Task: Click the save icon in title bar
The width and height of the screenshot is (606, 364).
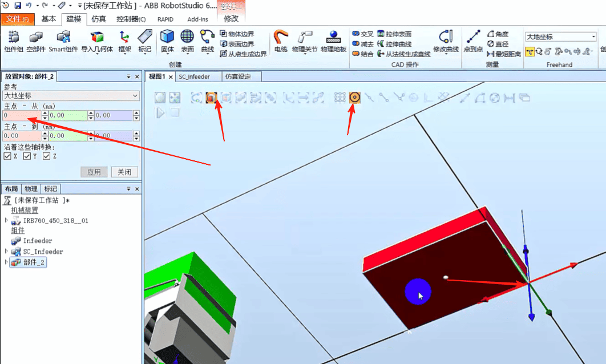Action: 18,5
